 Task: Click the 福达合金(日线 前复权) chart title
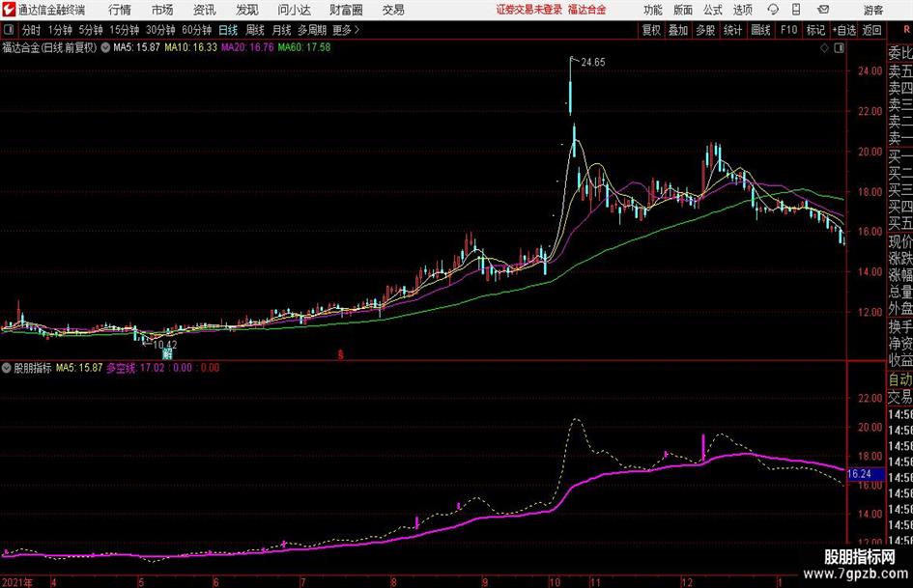pos(49,47)
